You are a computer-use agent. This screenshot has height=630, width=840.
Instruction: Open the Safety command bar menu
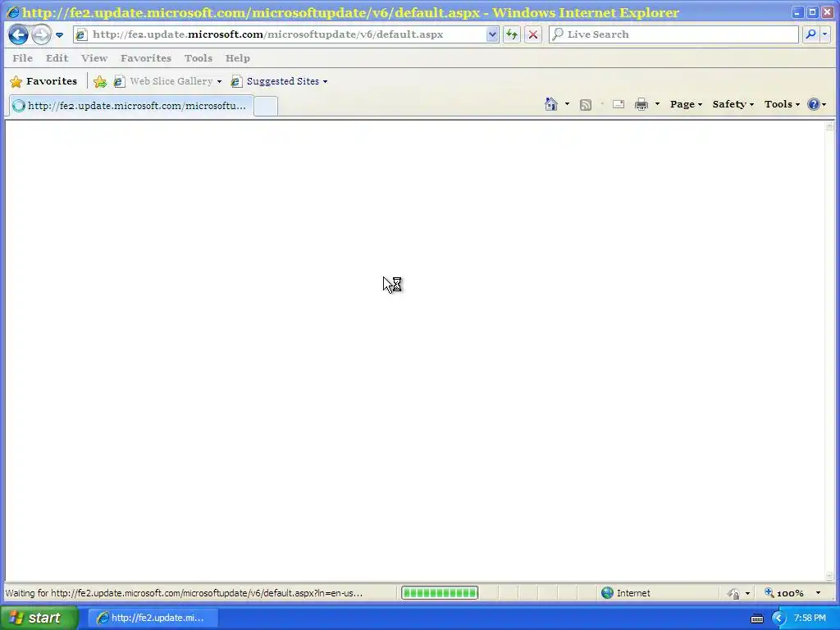point(733,104)
